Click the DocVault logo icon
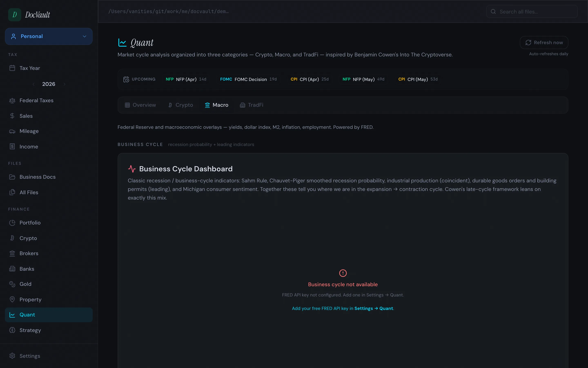This screenshot has height=368, width=588. click(x=14, y=15)
